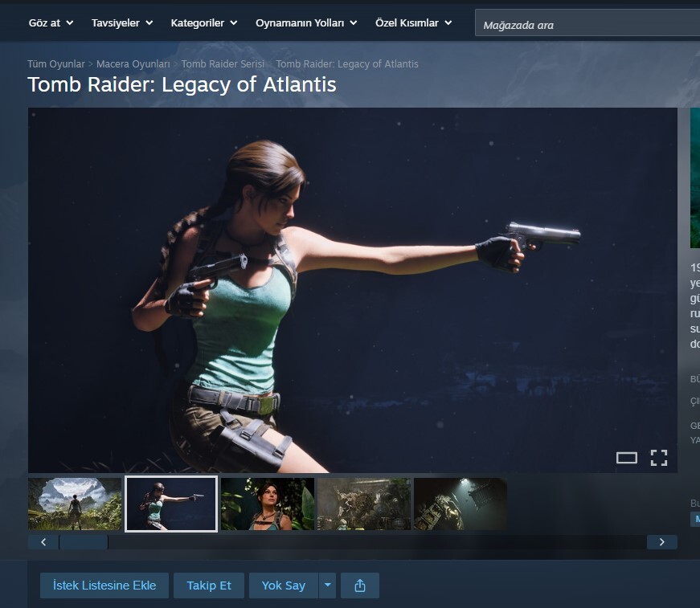Toggle theater mode rectangle icon
This screenshot has height=608, width=700.
click(x=626, y=458)
